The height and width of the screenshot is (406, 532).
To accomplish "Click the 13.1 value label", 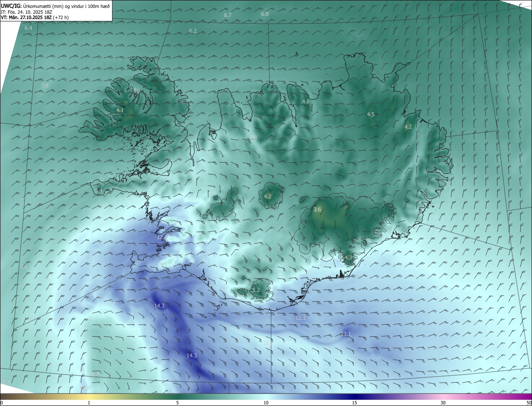I will tap(346, 334).
